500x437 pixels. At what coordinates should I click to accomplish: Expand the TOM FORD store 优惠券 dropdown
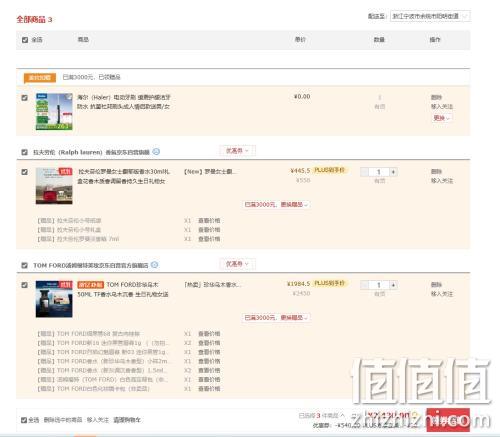tap(237, 264)
